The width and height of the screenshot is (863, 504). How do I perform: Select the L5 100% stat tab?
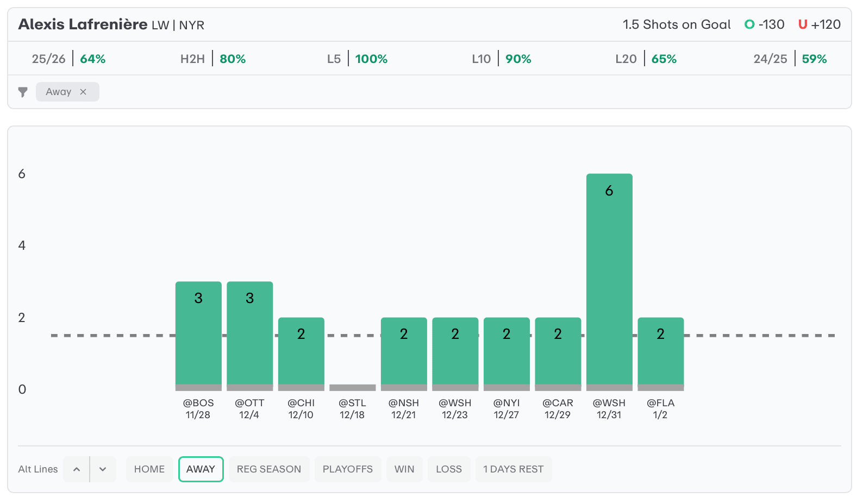[x=357, y=59]
